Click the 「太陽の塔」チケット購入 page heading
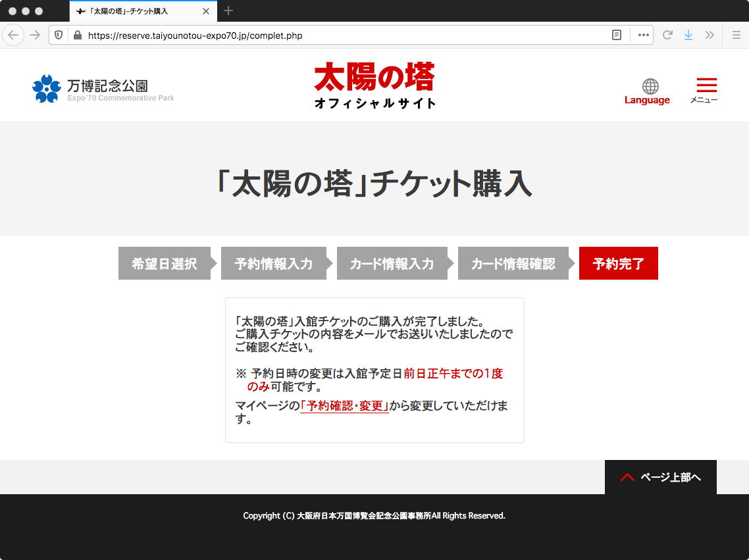This screenshot has height=560, width=749. tap(374, 184)
